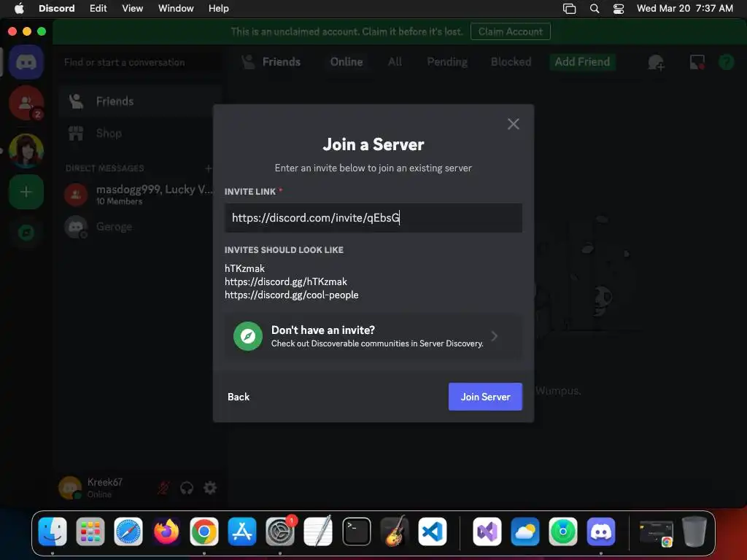Open the Discord menu in the menu bar
Image resolution: width=747 pixels, height=560 pixels.
[56, 8]
